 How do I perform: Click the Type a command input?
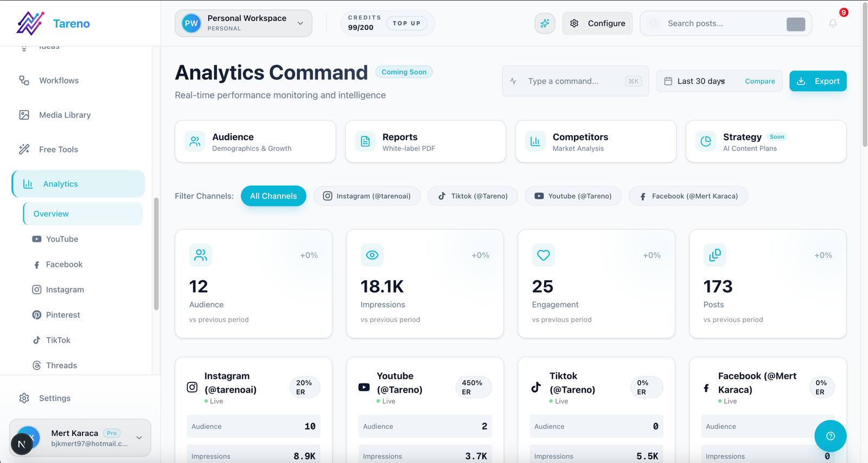coord(575,81)
